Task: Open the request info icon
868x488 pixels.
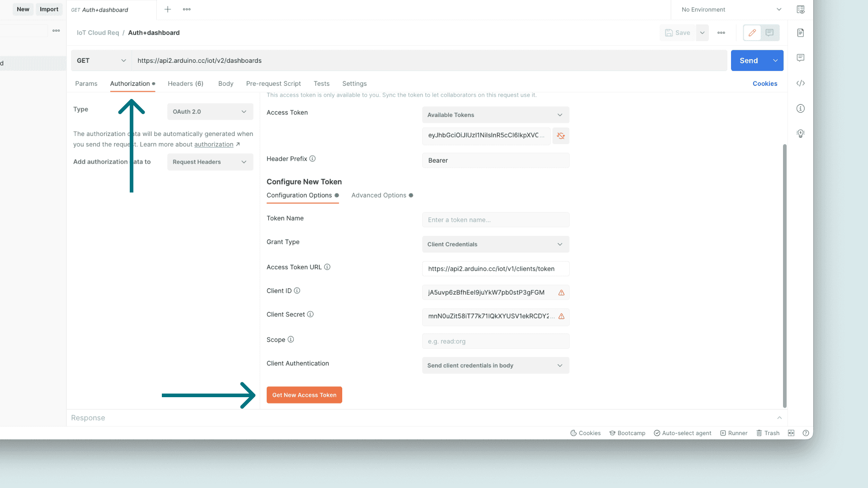Action: coord(801,108)
